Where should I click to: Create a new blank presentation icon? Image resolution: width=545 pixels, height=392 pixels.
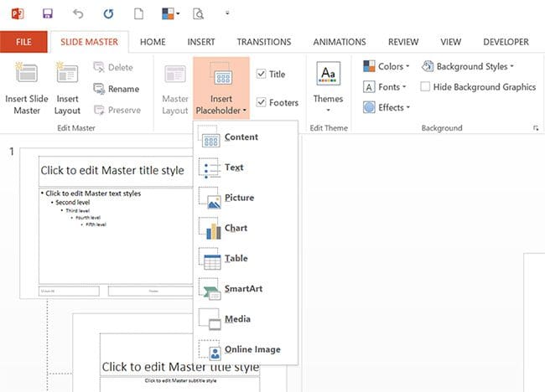pyautogui.click(x=138, y=13)
